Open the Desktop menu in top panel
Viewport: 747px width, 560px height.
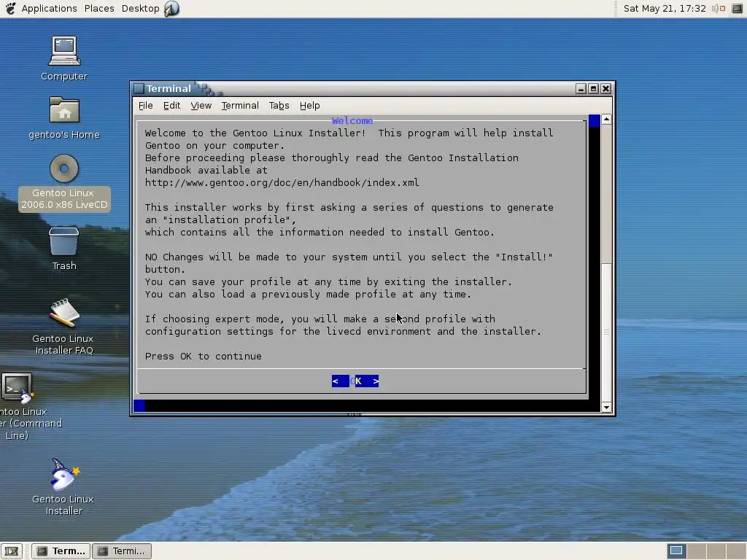(141, 9)
